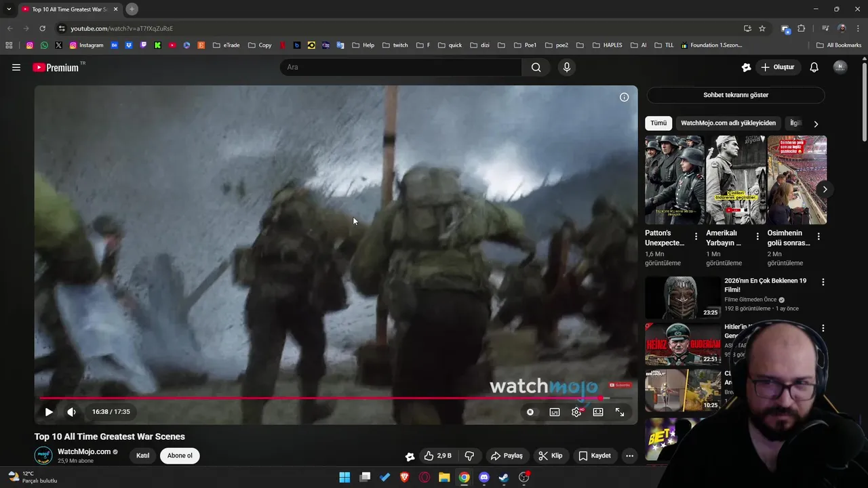
Task: Bookmark this page with star
Action: pos(762,28)
